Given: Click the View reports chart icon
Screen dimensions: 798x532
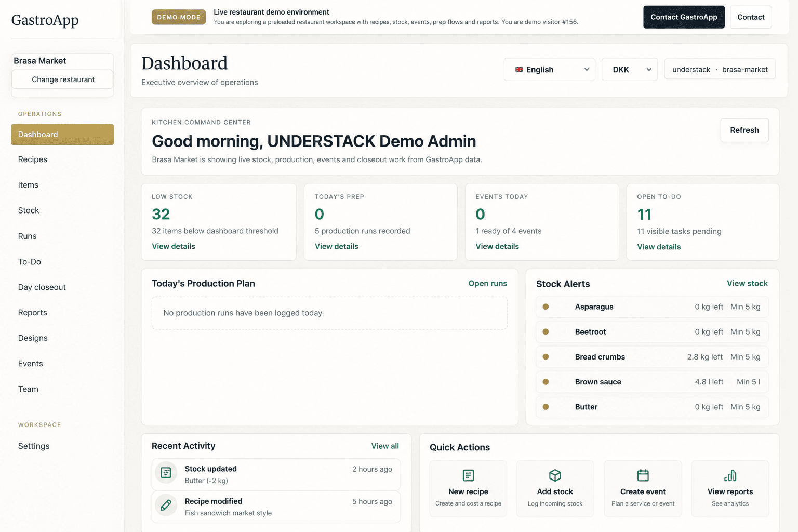Looking at the screenshot, I should [x=730, y=475].
